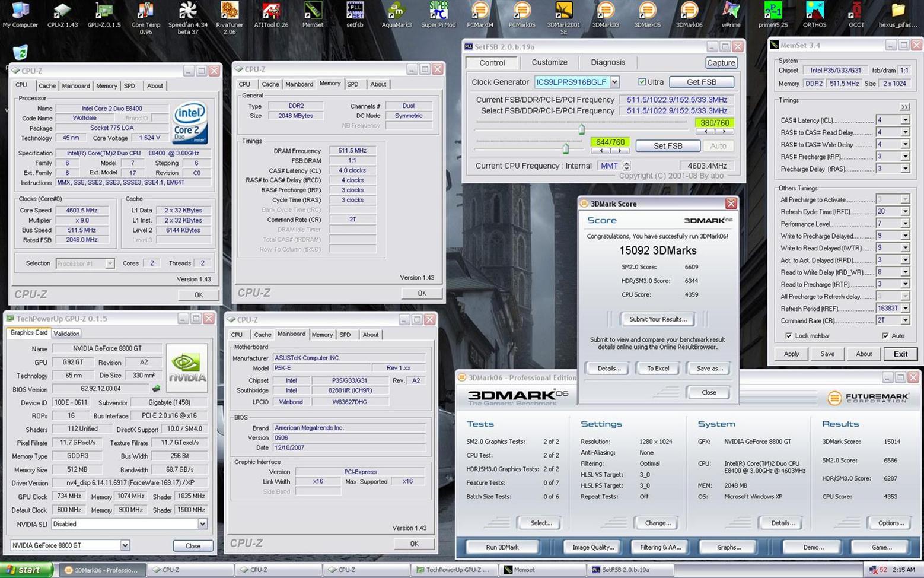Launch the wPrime desktop shortcut
Viewport: 924px width, 578px height.
tap(731, 15)
